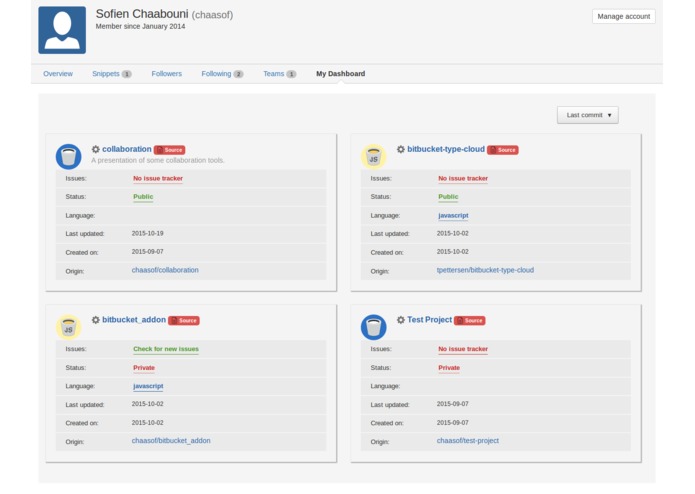
Task: Click the Public status in collaboration card
Action: click(x=143, y=197)
